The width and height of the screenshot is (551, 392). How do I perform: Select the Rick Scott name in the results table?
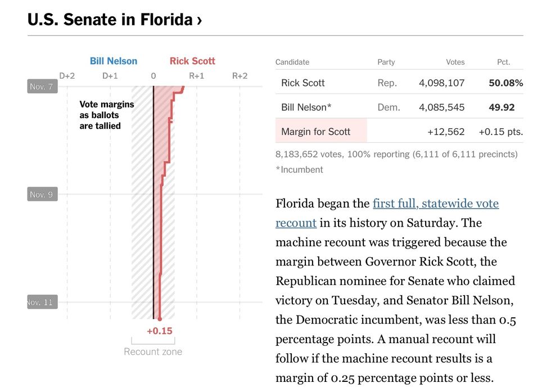point(303,83)
